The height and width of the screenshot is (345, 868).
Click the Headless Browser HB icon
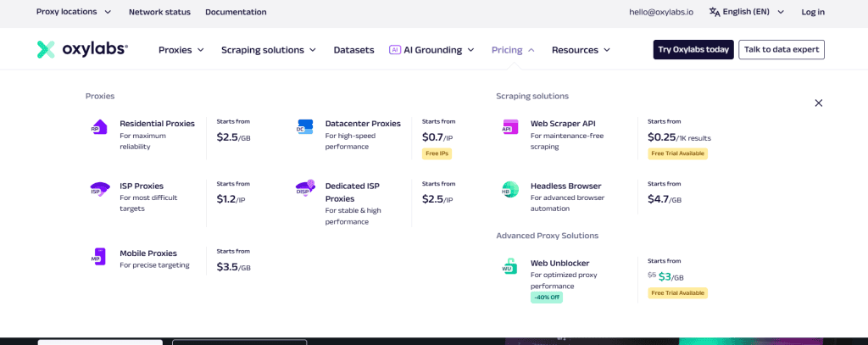click(x=509, y=189)
